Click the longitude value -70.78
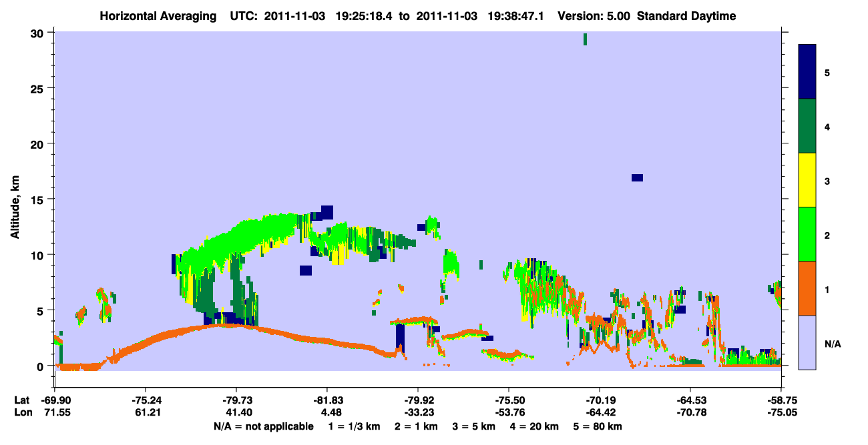This screenshot has width=868, height=445. [690, 412]
